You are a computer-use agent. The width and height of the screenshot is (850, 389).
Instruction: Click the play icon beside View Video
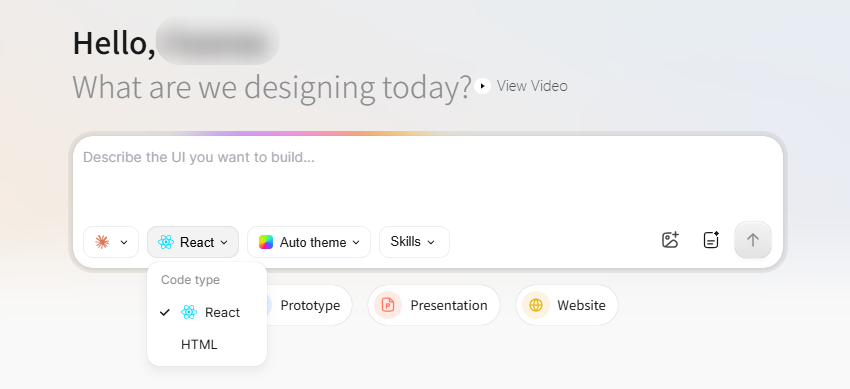coord(482,86)
